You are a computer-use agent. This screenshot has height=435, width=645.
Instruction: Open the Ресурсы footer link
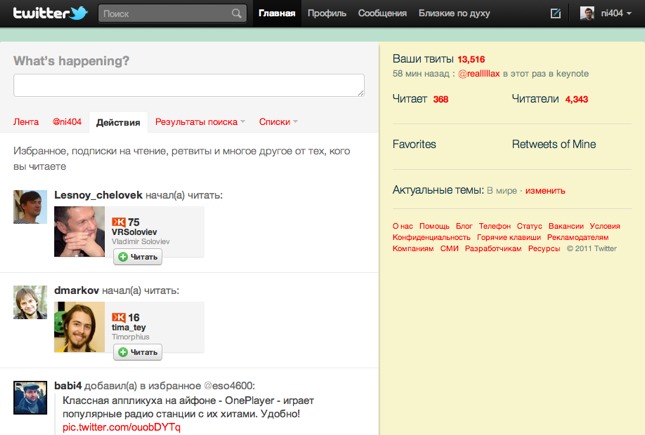[x=544, y=249]
